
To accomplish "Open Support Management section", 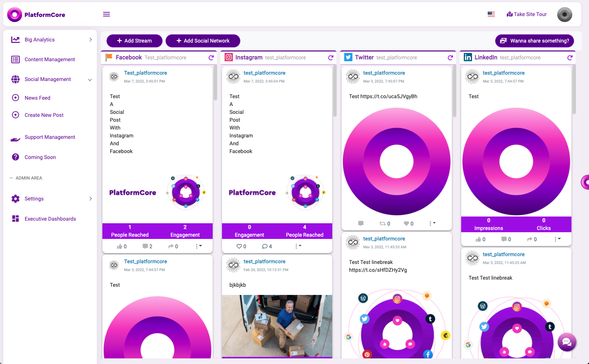I will 50,137.
